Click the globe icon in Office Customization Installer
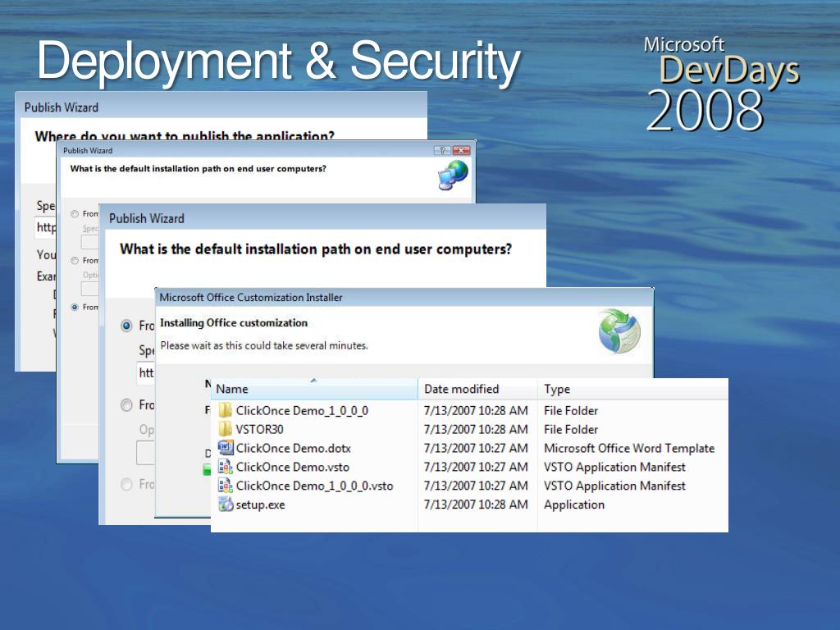 [619, 331]
